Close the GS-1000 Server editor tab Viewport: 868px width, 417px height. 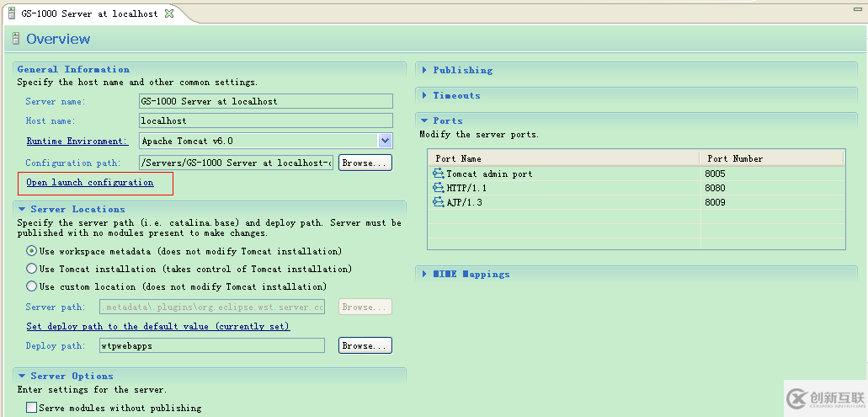click(169, 13)
